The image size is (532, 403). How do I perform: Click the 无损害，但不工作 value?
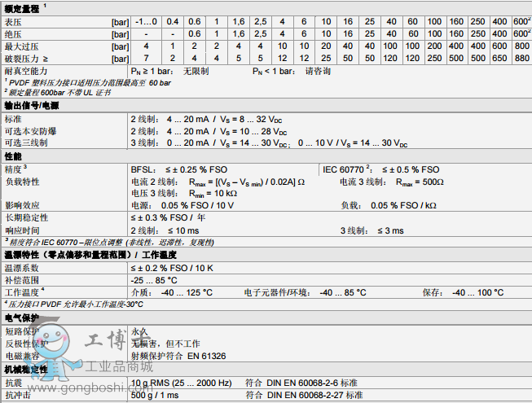click(x=165, y=344)
